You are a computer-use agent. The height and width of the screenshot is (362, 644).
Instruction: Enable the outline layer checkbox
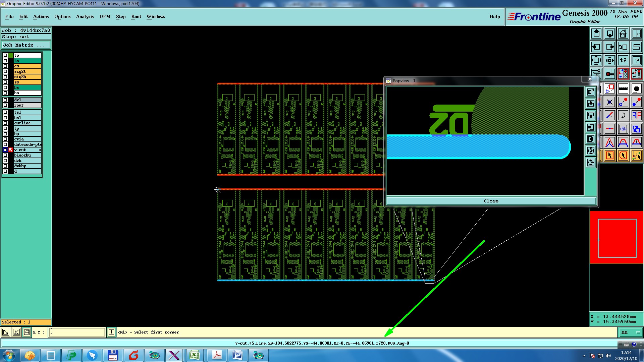point(5,123)
